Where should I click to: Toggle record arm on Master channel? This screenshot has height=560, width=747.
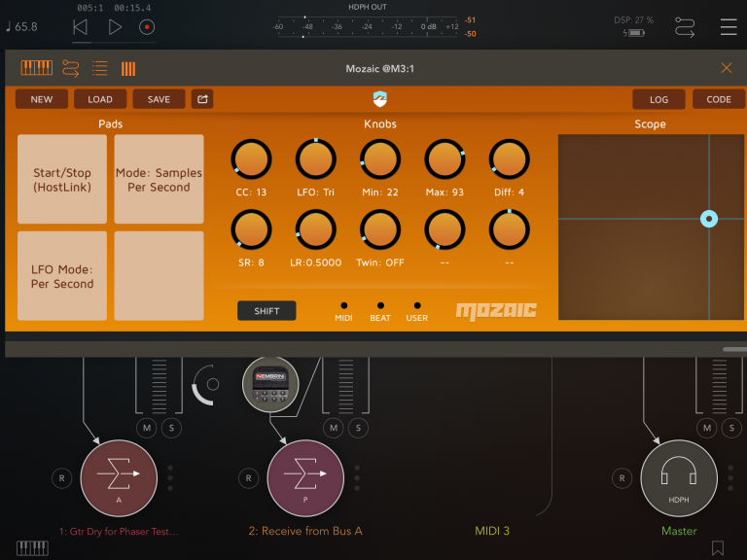(622, 478)
